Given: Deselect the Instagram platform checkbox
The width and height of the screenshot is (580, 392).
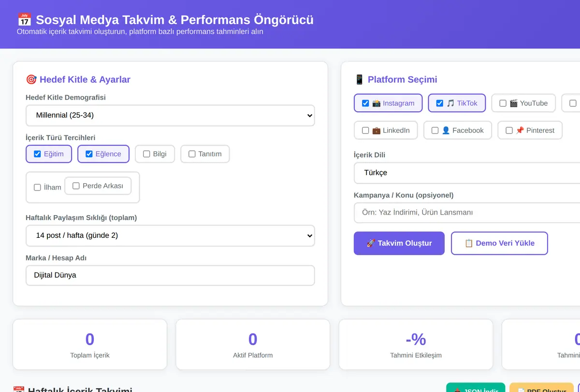Looking at the screenshot, I should 365,103.
